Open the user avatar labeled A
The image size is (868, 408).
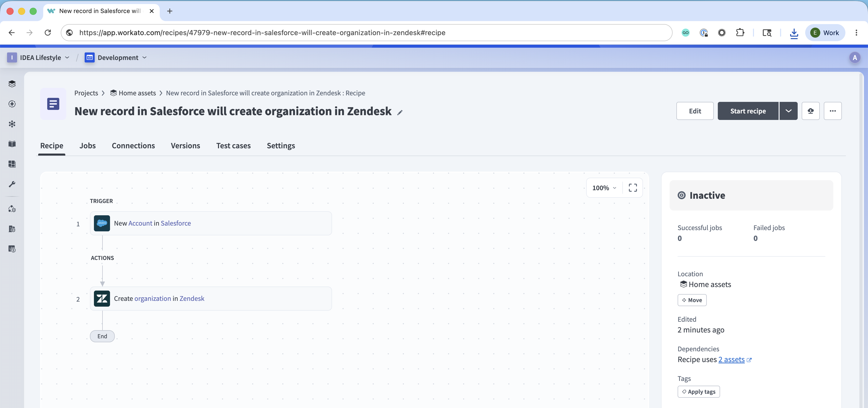854,57
